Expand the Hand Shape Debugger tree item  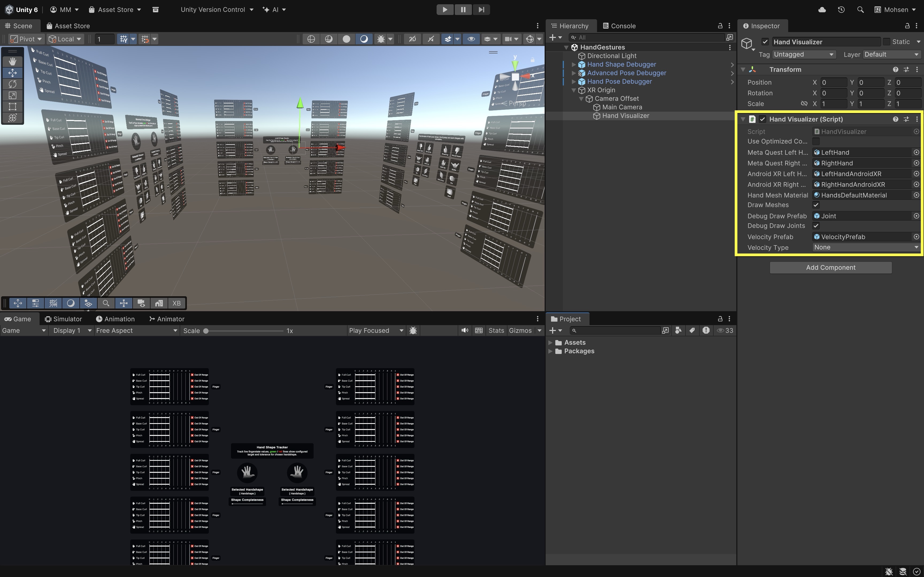(573, 64)
